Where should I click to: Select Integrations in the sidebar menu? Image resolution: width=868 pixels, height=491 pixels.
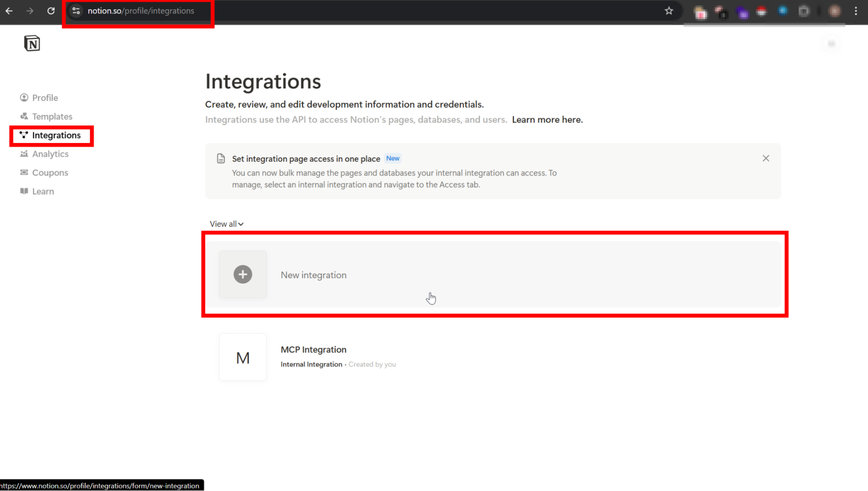pos(56,135)
